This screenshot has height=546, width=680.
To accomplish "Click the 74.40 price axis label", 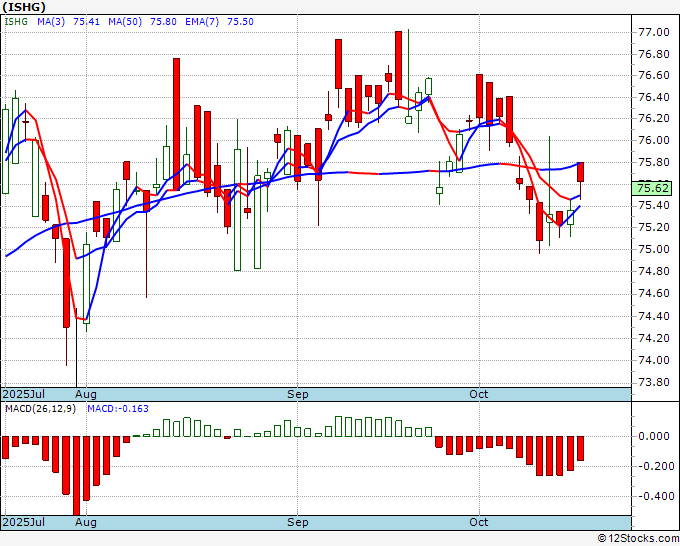I will [x=654, y=316].
